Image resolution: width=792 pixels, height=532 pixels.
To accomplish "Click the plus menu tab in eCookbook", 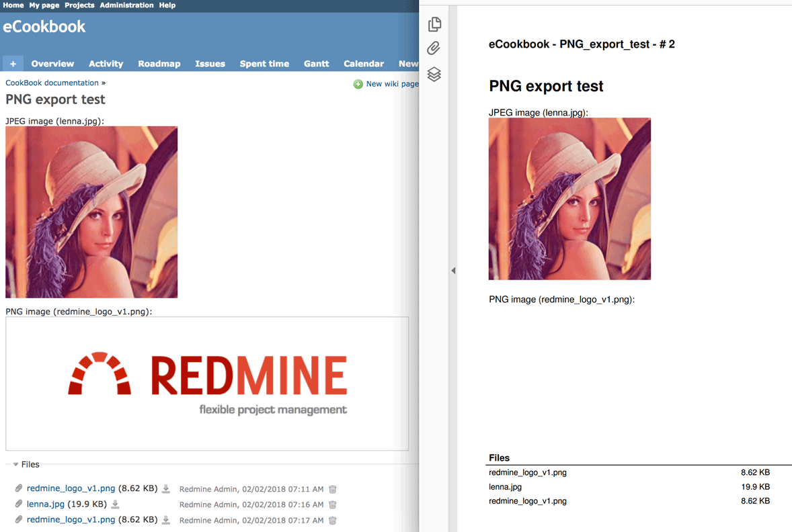I will (x=13, y=64).
